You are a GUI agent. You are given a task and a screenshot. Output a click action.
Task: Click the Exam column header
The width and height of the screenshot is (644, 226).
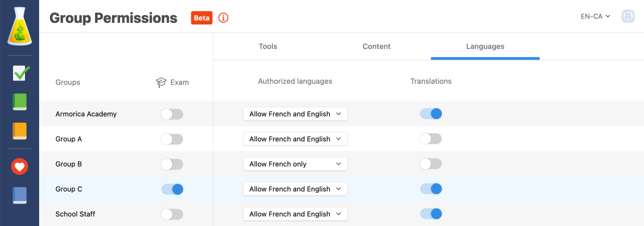coord(173,83)
